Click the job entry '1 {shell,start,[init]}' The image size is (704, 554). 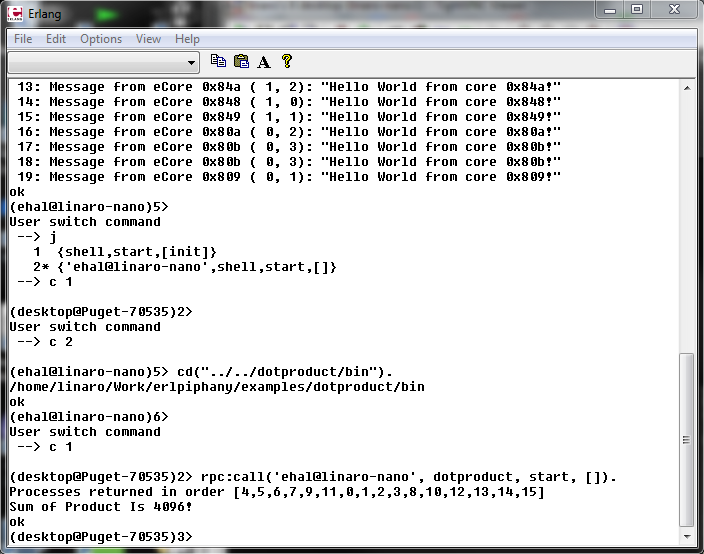125,252
